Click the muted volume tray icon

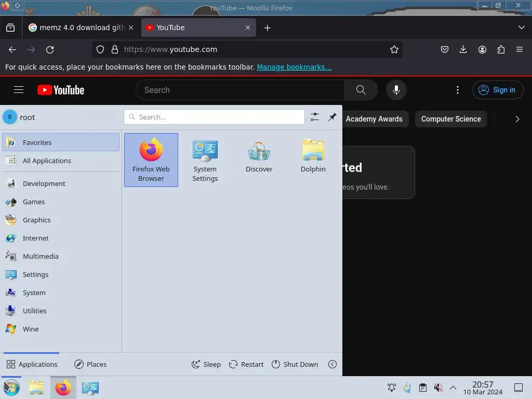pyautogui.click(x=438, y=388)
